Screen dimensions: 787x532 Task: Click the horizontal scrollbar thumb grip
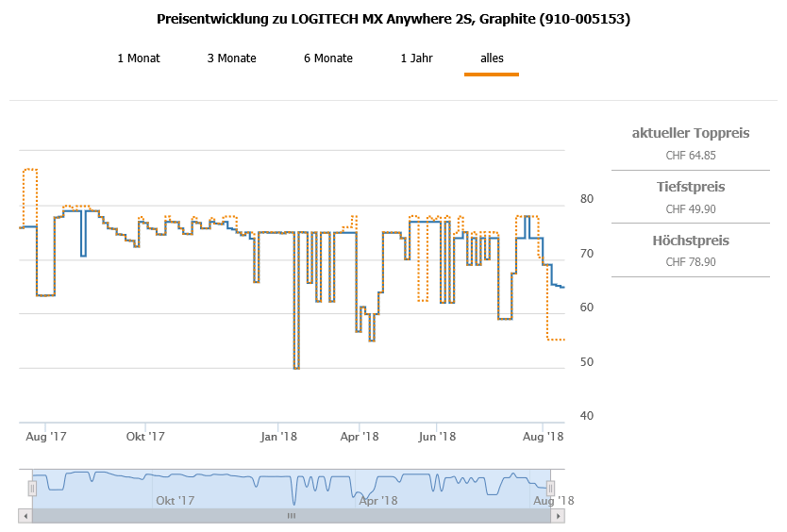(292, 516)
